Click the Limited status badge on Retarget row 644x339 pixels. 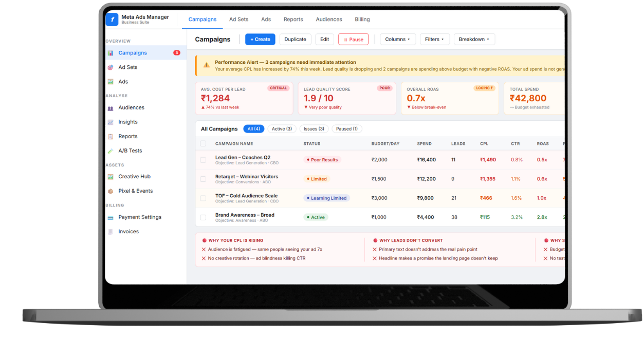(x=316, y=179)
